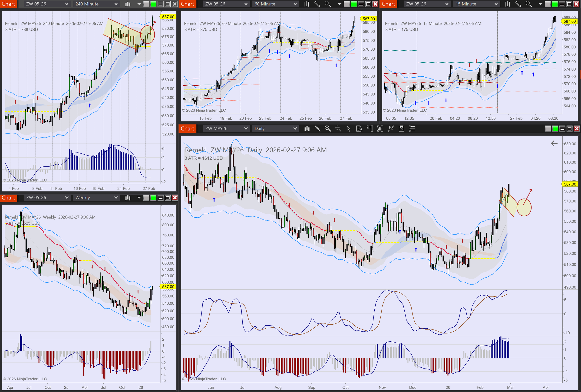Toggle green link button on Weekly chart
This screenshot has height=392, width=581.
point(153,198)
